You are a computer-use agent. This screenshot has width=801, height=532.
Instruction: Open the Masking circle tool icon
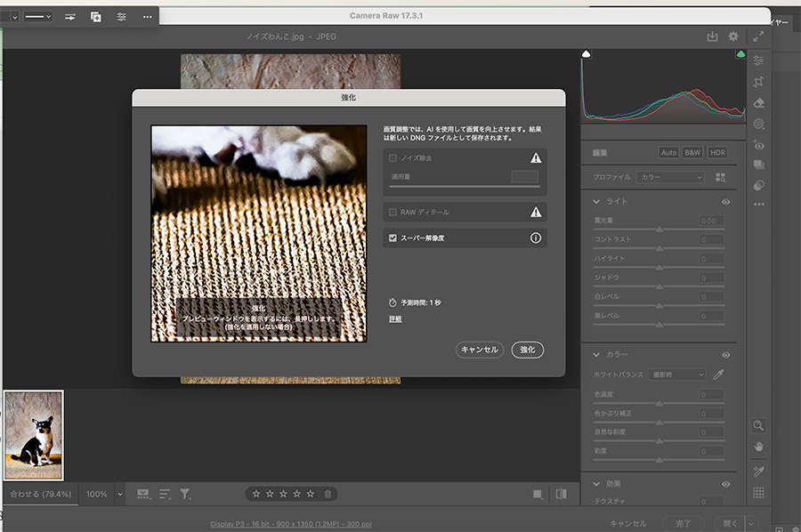coord(758,124)
